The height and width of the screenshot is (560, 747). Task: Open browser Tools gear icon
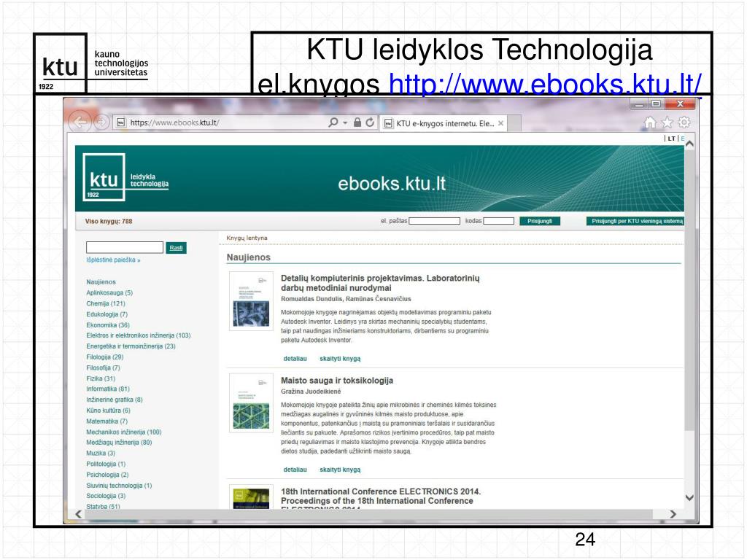click(684, 122)
